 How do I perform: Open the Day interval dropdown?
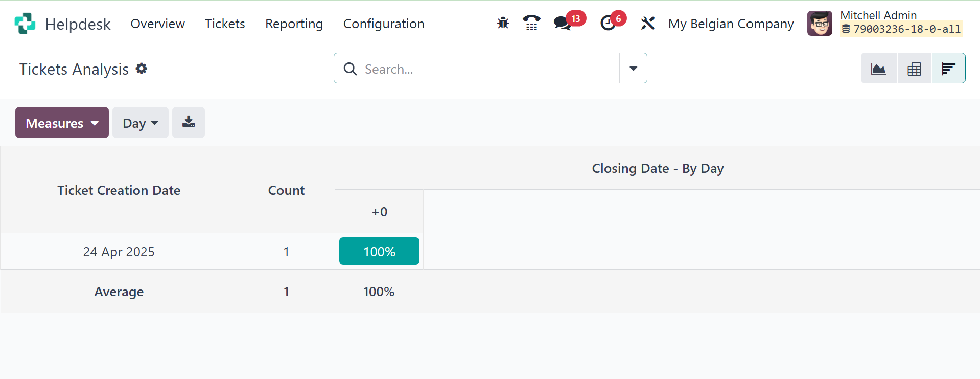(140, 123)
